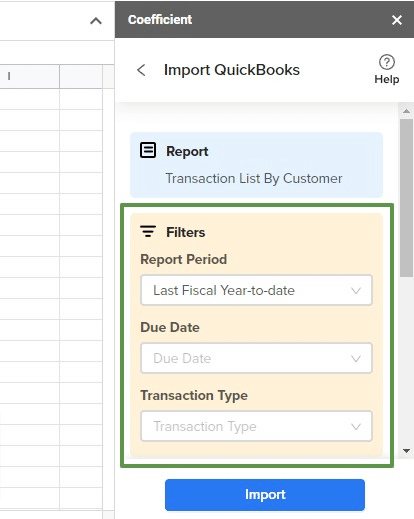Click the Transaction Type label
414x519 pixels.
194,396
